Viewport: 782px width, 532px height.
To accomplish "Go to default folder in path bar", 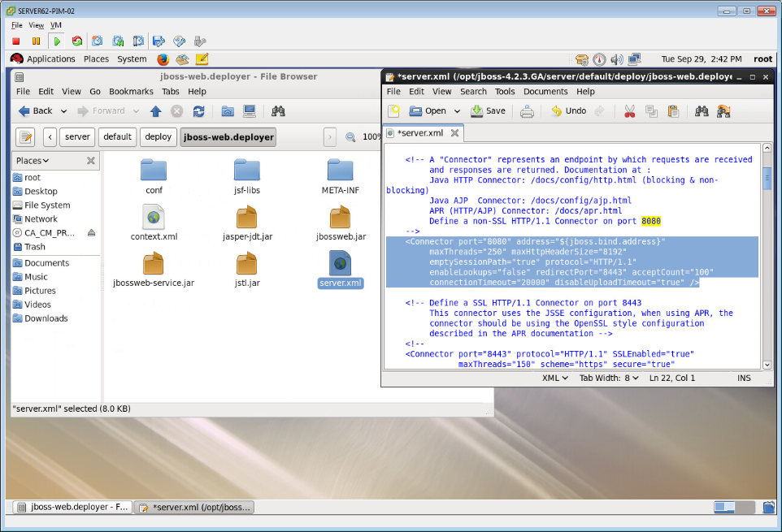I will [x=118, y=137].
